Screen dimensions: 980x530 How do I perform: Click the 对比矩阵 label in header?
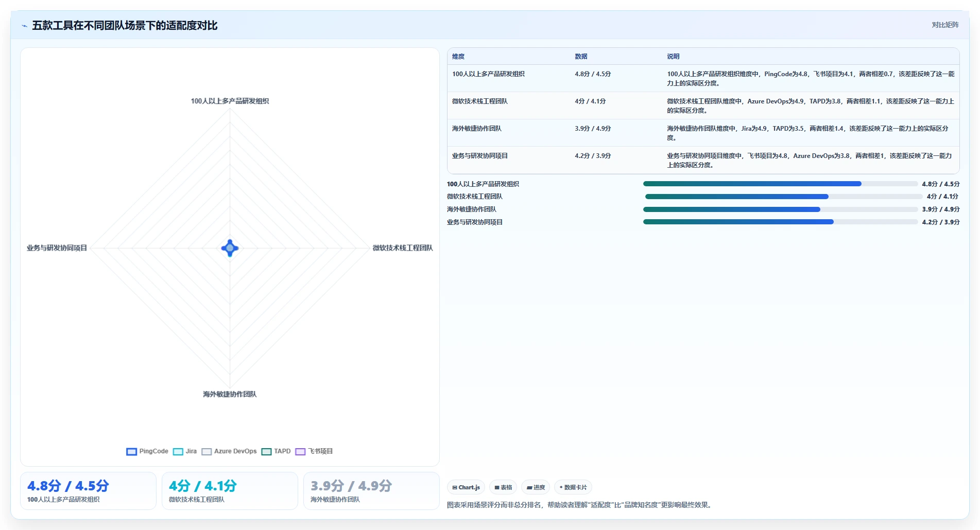945,25
